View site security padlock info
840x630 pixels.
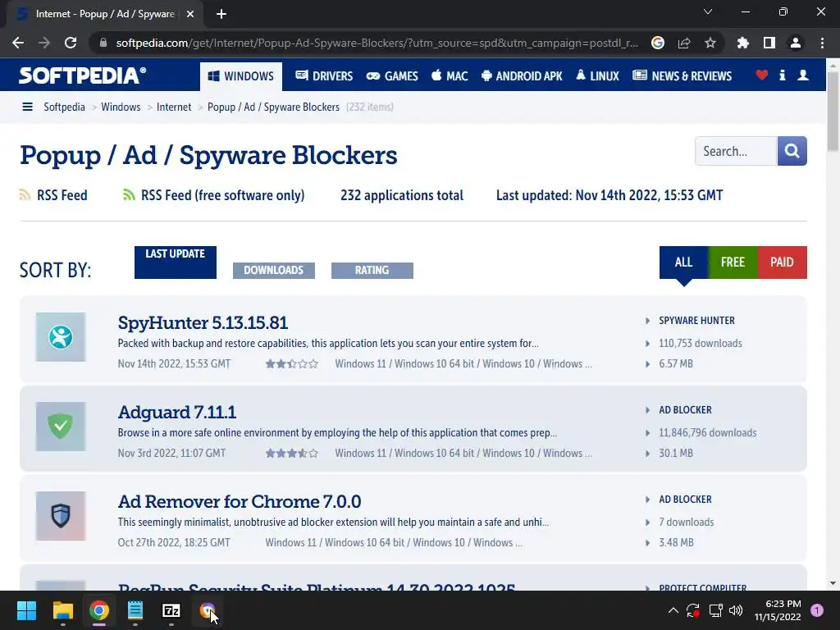pos(103,43)
